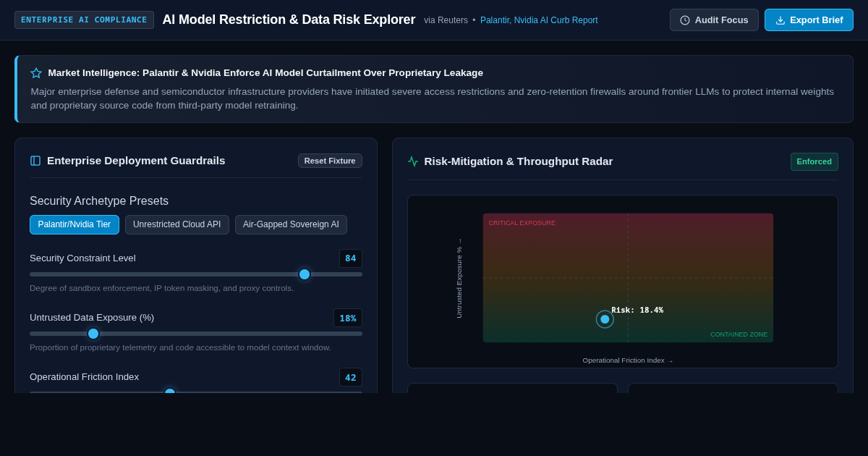The height and width of the screenshot is (456, 868).
Task: Click the Market Intelligence headline text
Action: [x=265, y=73]
